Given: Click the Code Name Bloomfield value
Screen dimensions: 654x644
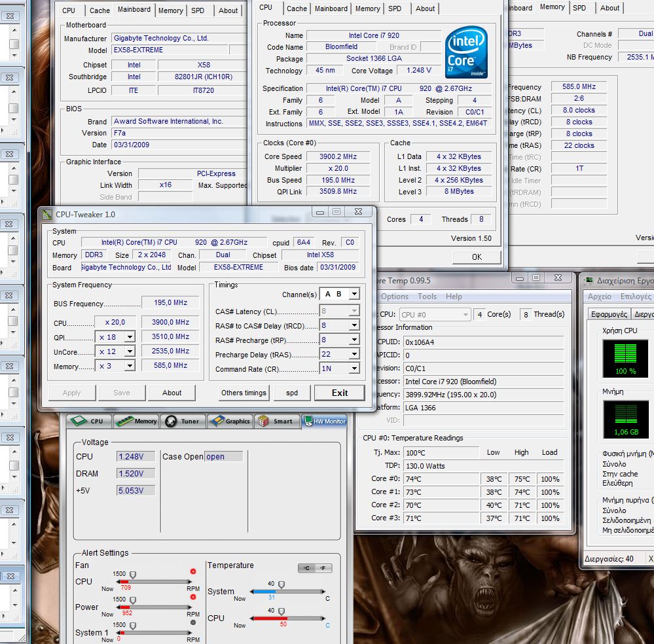Looking at the screenshot, I should pos(341,46).
